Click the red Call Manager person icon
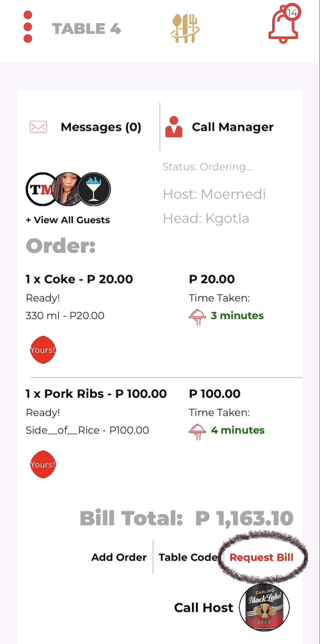Image resolution: width=320 pixels, height=644 pixels. [174, 127]
